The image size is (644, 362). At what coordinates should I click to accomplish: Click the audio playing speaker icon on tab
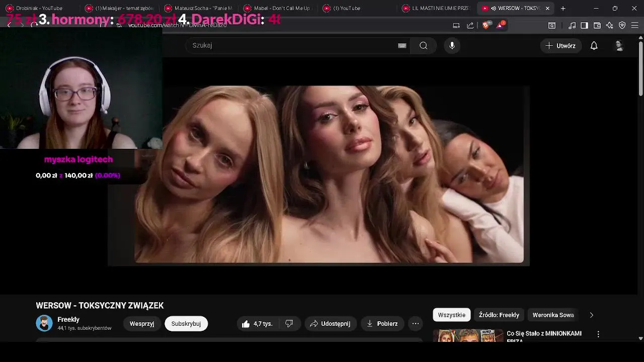coord(493,9)
